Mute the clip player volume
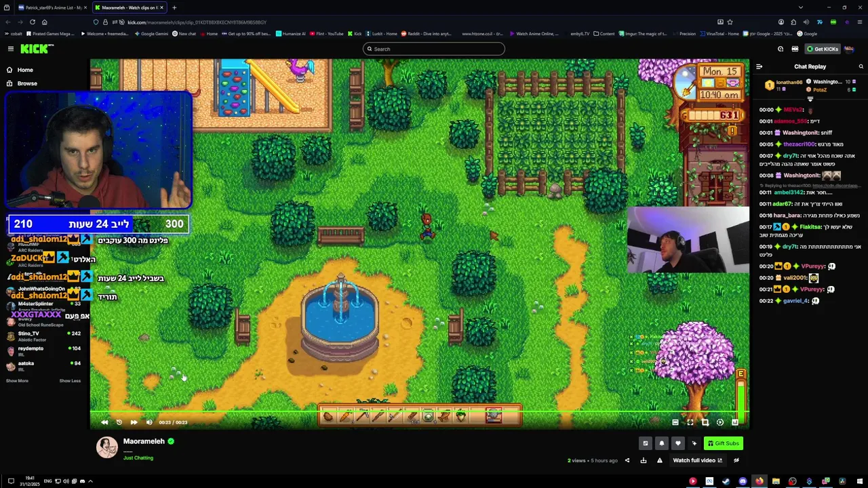Image resolution: width=868 pixels, height=488 pixels. click(149, 422)
